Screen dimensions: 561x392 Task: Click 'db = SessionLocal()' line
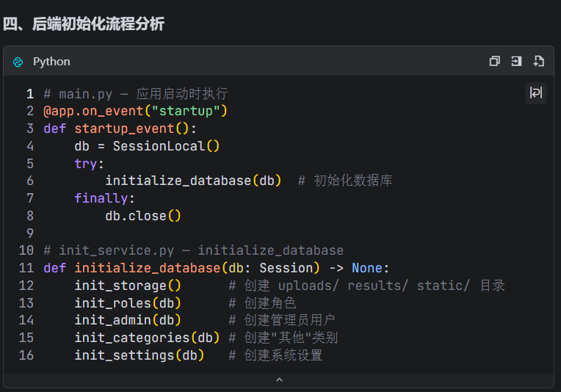tap(147, 146)
